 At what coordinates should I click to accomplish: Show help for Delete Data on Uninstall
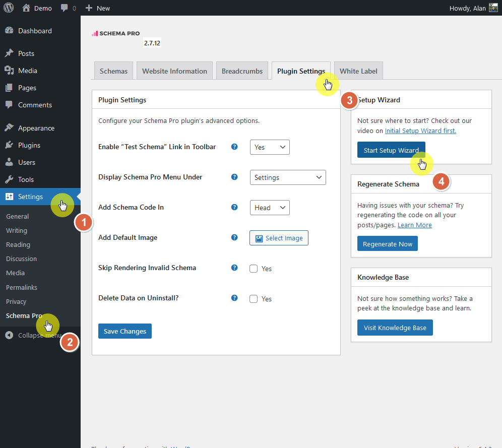point(234,298)
